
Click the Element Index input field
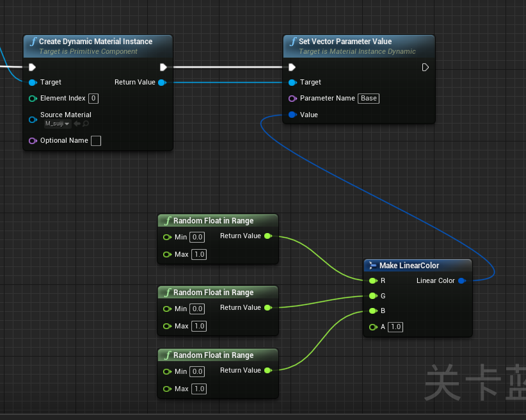click(93, 98)
